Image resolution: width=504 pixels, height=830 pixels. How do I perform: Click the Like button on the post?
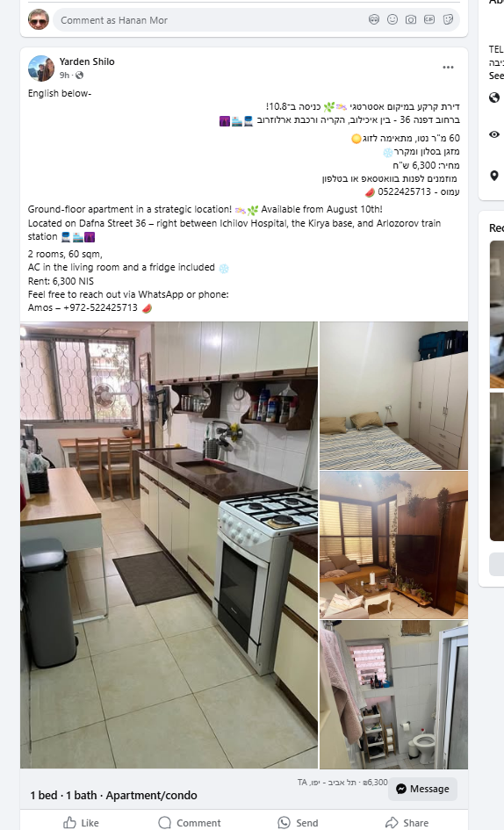(81, 822)
